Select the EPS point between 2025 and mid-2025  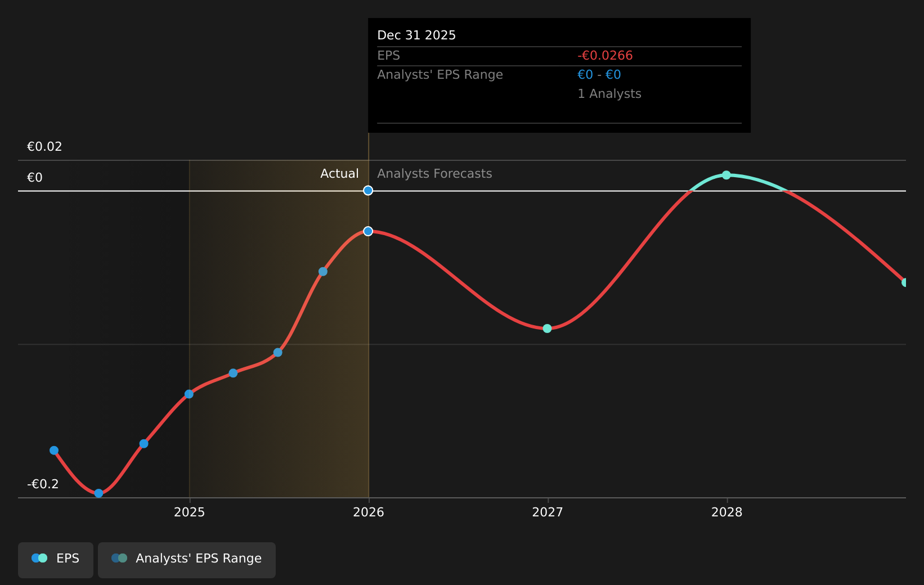point(233,373)
